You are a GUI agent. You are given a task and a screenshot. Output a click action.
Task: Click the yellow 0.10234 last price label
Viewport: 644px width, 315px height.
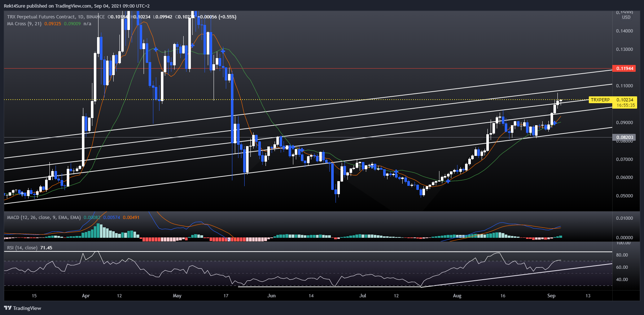[625, 100]
